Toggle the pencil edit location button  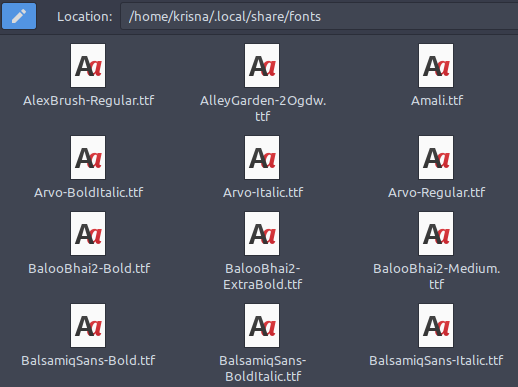point(19,16)
